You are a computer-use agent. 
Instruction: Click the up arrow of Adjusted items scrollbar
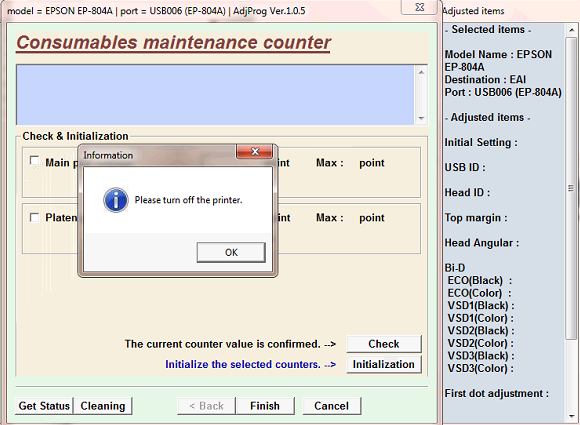click(571, 30)
